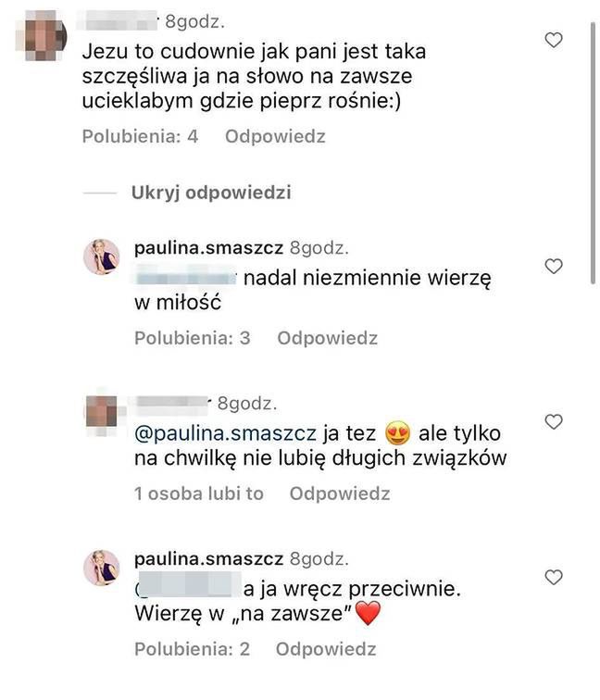Reply to the 'a ja wręcz przeciwnie' comment

pyautogui.click(x=326, y=649)
